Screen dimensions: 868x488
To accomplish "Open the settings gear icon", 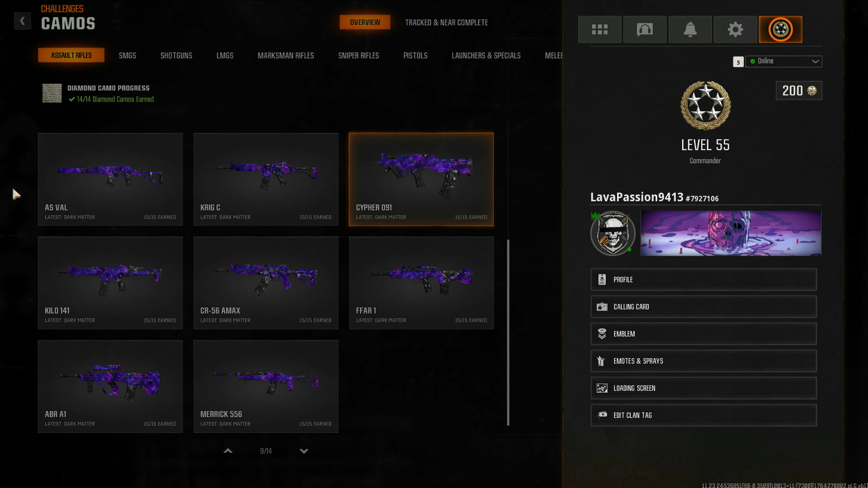I will point(735,29).
